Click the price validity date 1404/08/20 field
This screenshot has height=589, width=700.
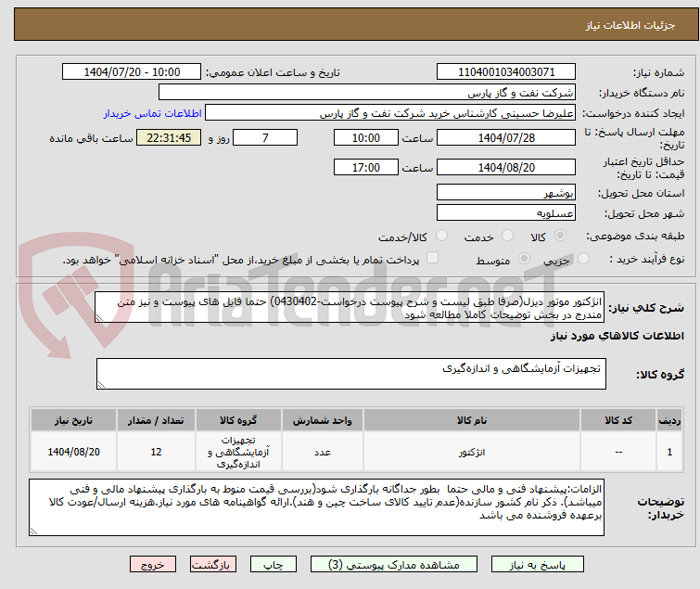[506, 168]
